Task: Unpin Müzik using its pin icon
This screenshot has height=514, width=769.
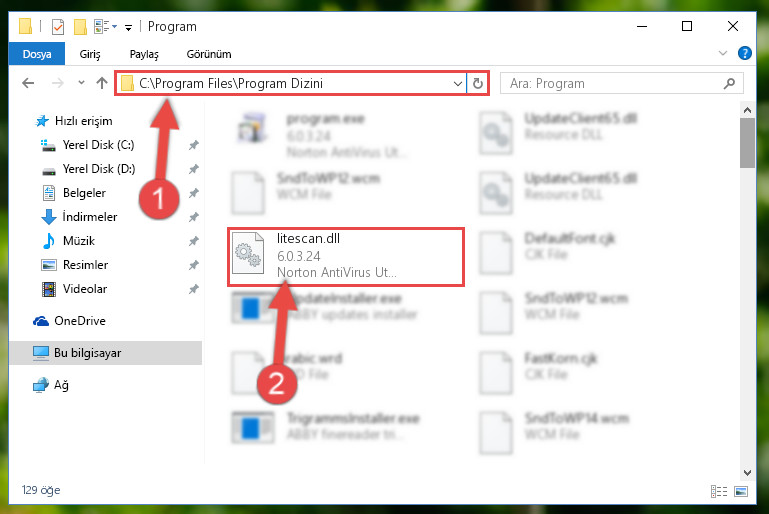Action: (x=194, y=241)
